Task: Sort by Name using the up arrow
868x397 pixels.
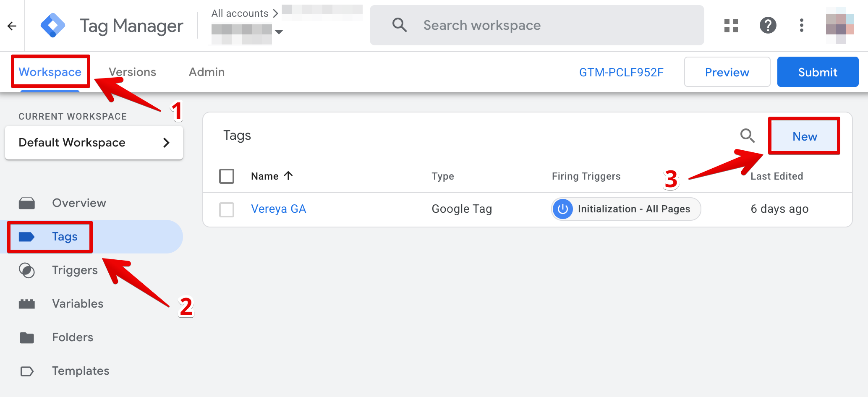Action: pyautogui.click(x=288, y=175)
